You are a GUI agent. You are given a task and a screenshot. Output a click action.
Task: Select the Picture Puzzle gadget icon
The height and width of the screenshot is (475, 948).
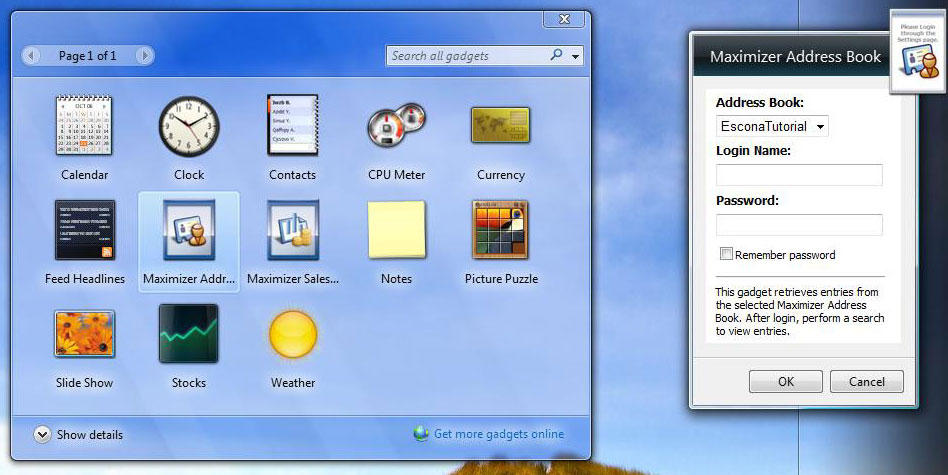[501, 230]
